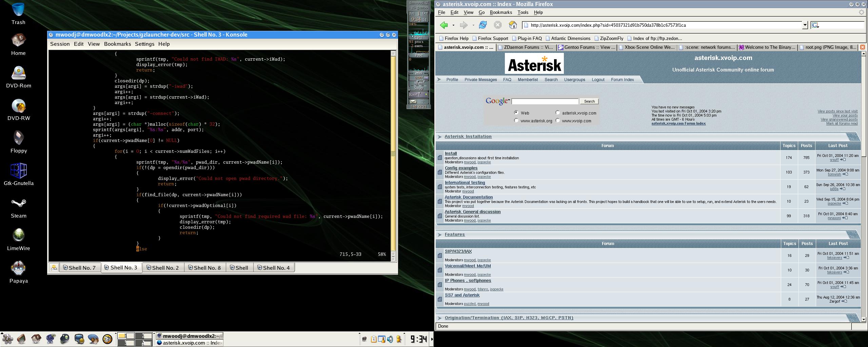This screenshot has height=347, width=868.
Task: Switch to the Shell No. 7 tab
Action: pyautogui.click(x=80, y=268)
